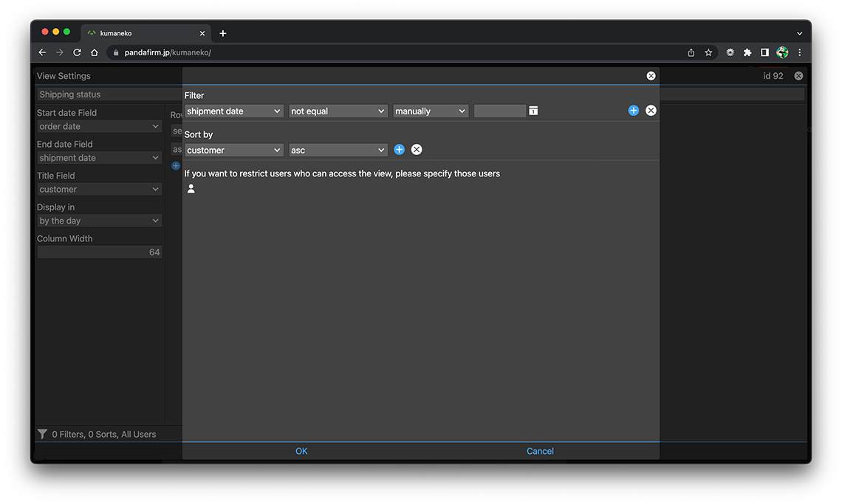Viewport: 842px width, 504px height.
Task: Open the 'manually' date mode dropdown
Action: coord(431,111)
